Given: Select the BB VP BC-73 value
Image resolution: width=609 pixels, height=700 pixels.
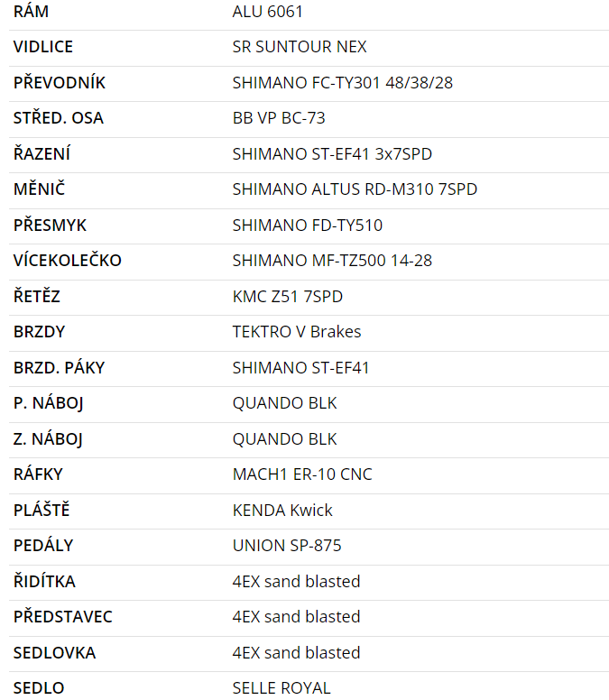Looking at the screenshot, I should (x=279, y=118).
